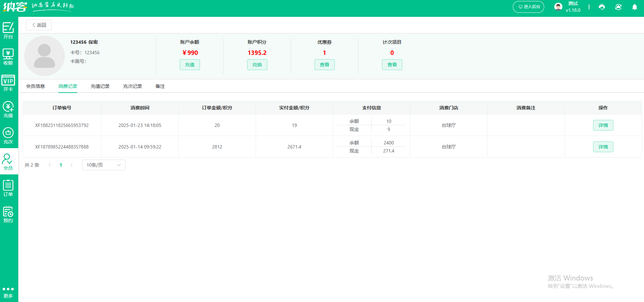This screenshot has height=302, width=644.
Task: Show 更多 options in sidebar
Action: [x=8, y=292]
